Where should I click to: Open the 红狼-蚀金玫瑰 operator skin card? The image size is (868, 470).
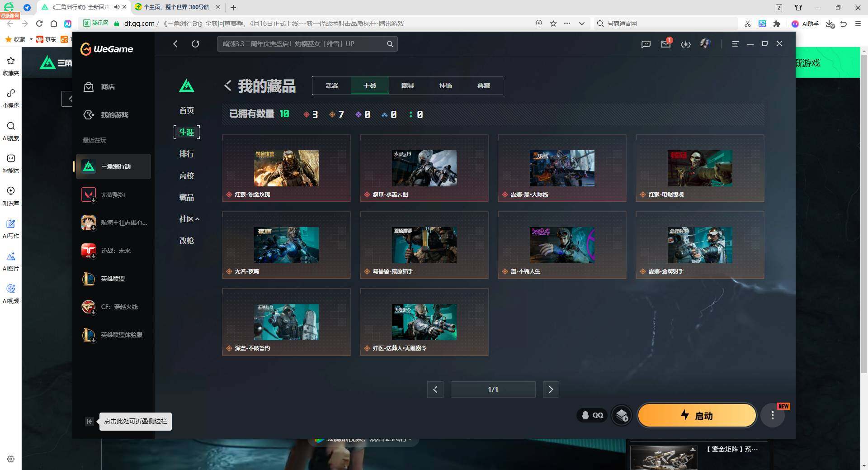coord(286,168)
